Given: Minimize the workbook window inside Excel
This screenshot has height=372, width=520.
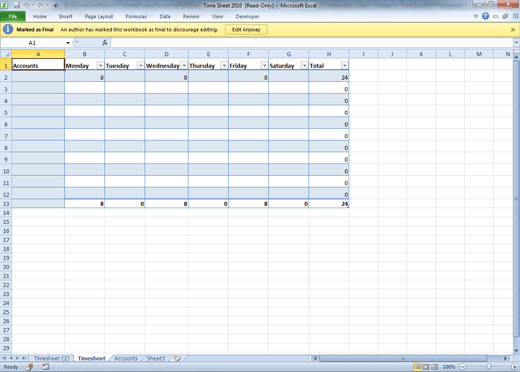Looking at the screenshot, I should pyautogui.click(x=496, y=16).
